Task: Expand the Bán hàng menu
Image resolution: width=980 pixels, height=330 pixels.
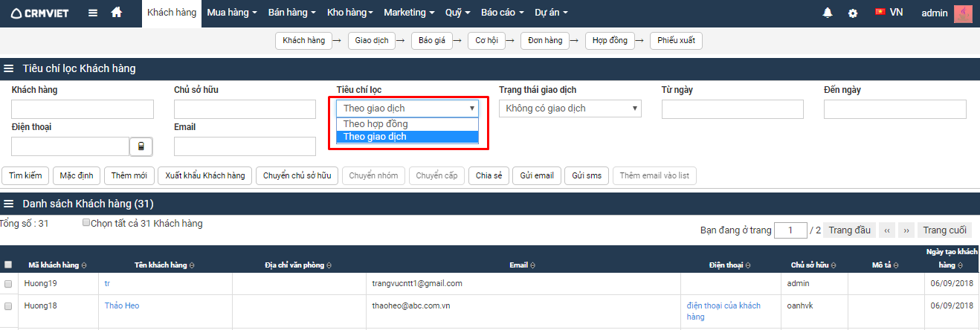Action: click(x=291, y=13)
